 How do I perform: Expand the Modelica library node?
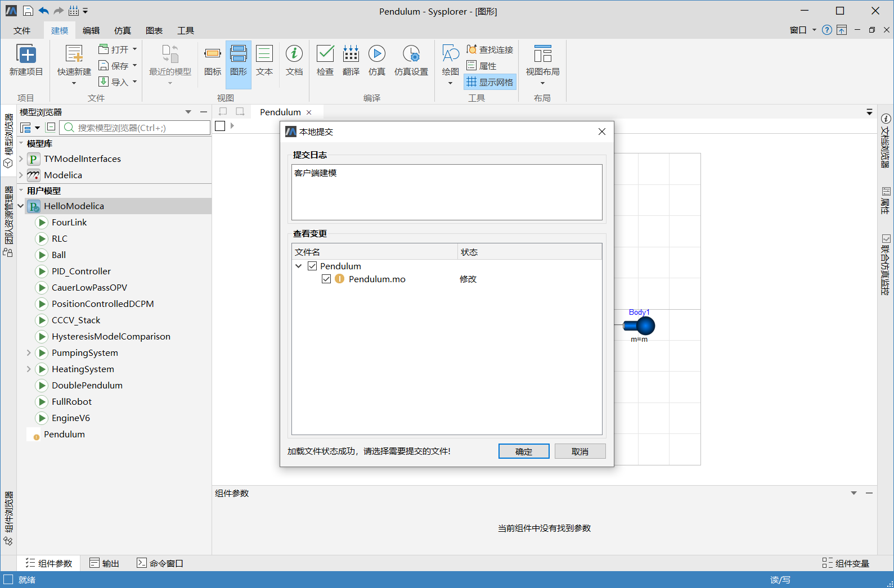tap(21, 175)
